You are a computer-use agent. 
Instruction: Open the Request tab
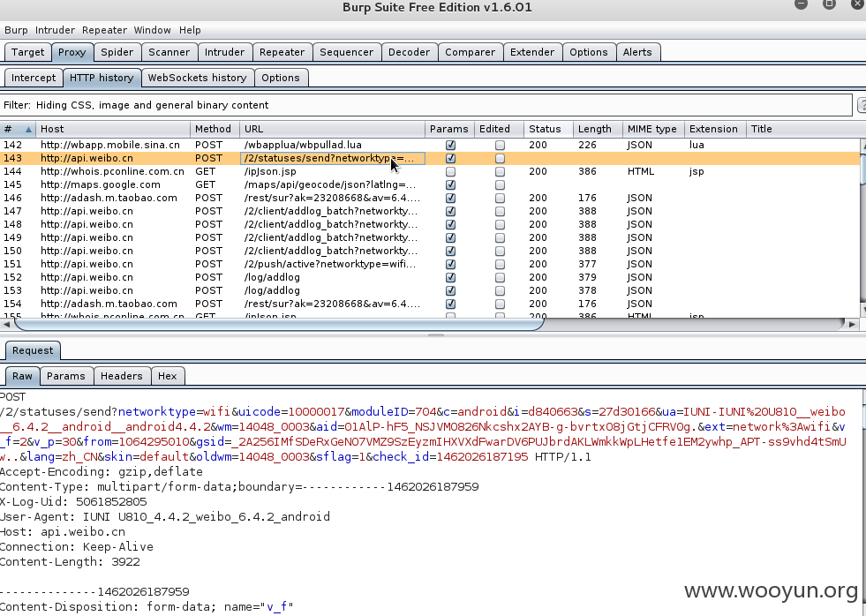pos(33,350)
